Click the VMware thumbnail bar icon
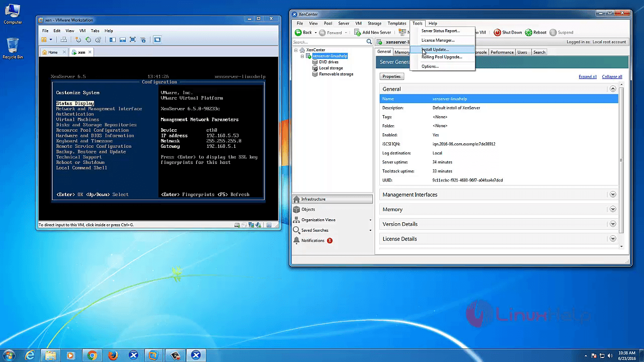The width and height of the screenshot is (644, 362). coord(123,40)
